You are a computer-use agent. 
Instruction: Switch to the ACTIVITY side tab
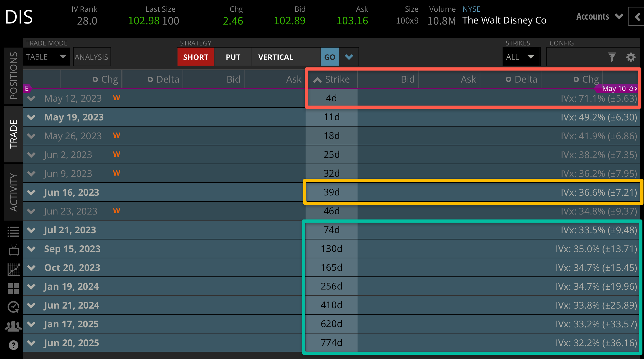pos(13,192)
